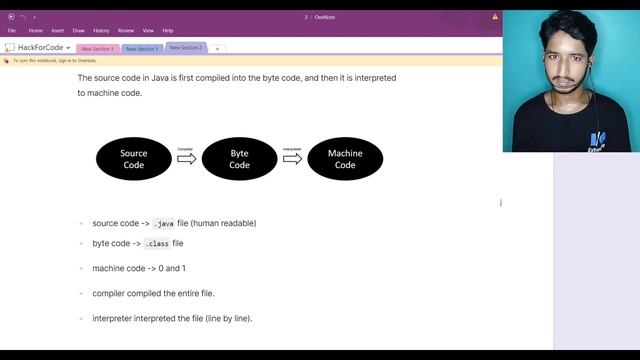Add a new section with plus tab
This screenshot has width=640, height=360.
coord(218,49)
